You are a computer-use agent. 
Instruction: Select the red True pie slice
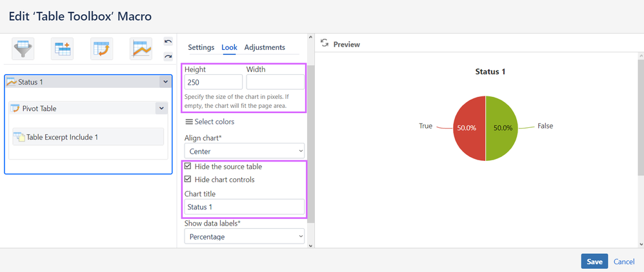(x=469, y=128)
